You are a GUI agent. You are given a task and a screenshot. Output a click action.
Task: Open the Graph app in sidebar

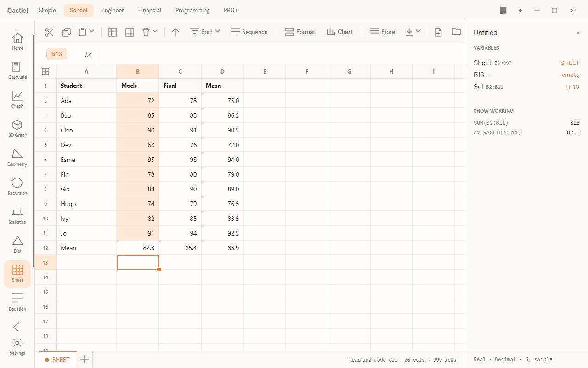coord(17,99)
